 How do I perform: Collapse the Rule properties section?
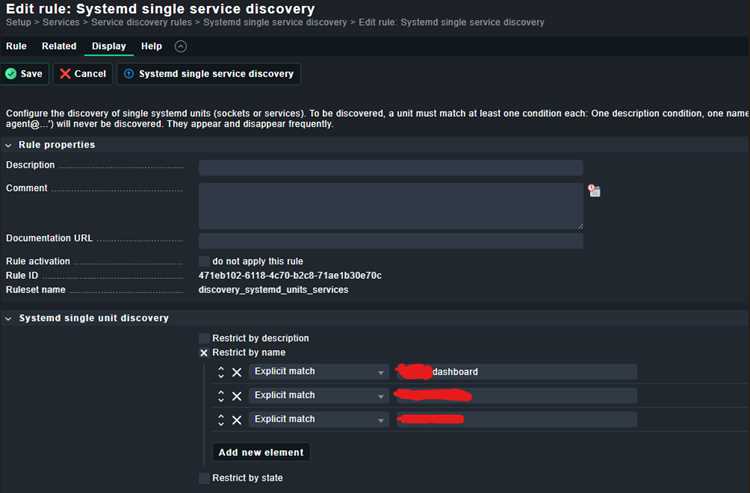pos(8,145)
